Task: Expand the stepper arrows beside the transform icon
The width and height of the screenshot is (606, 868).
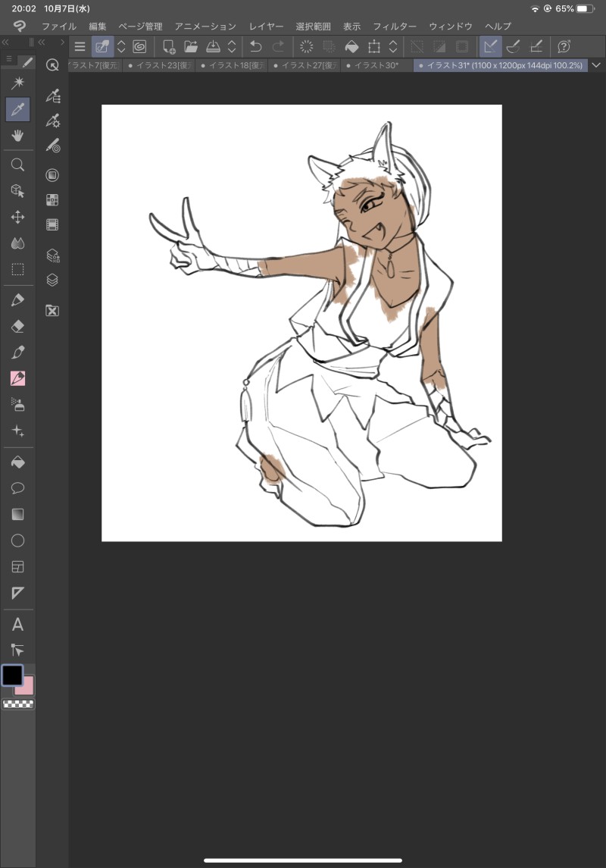Action: (x=393, y=46)
